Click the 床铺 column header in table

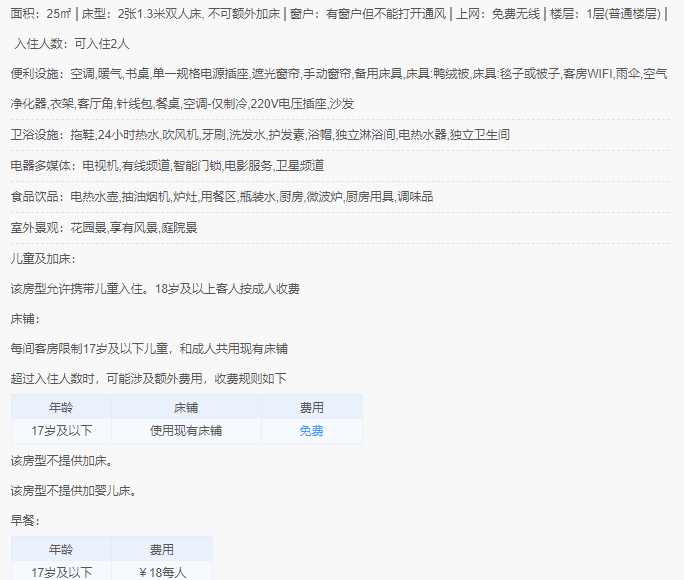(186, 407)
